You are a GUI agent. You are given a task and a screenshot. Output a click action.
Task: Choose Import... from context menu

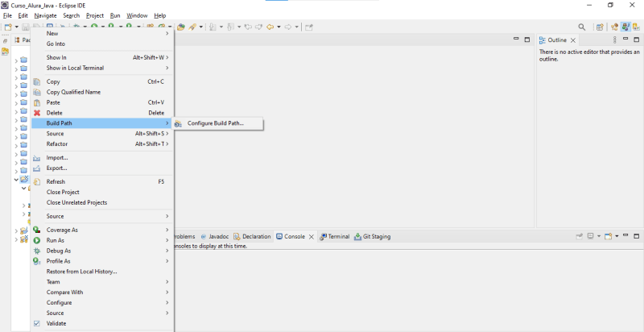click(103, 158)
